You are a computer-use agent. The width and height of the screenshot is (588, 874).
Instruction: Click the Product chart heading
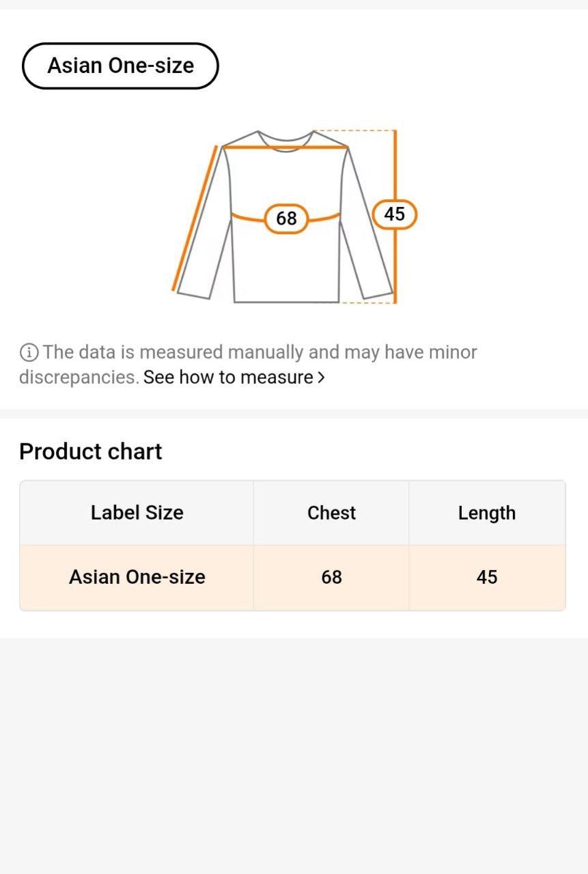click(91, 451)
